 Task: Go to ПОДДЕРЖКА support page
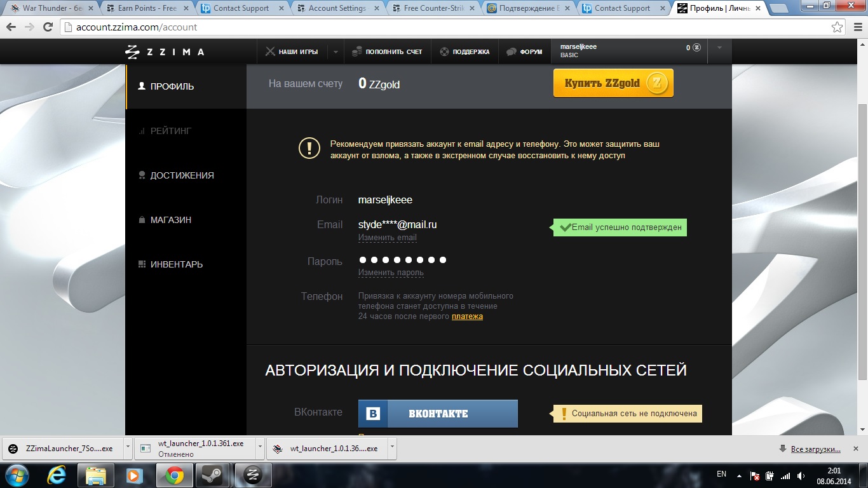(465, 51)
